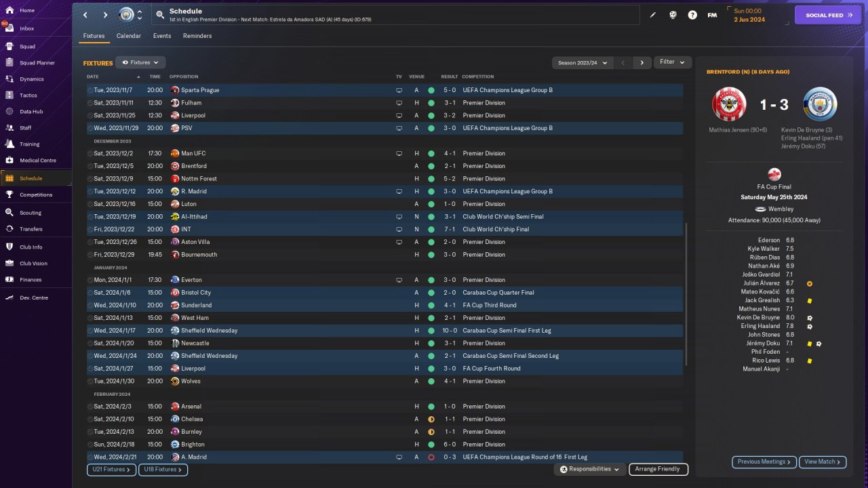Open the world globe icon in top bar

click(673, 15)
